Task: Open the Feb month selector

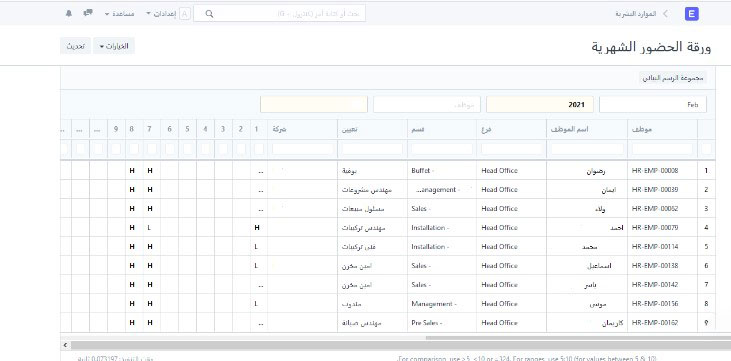Action: pos(653,104)
